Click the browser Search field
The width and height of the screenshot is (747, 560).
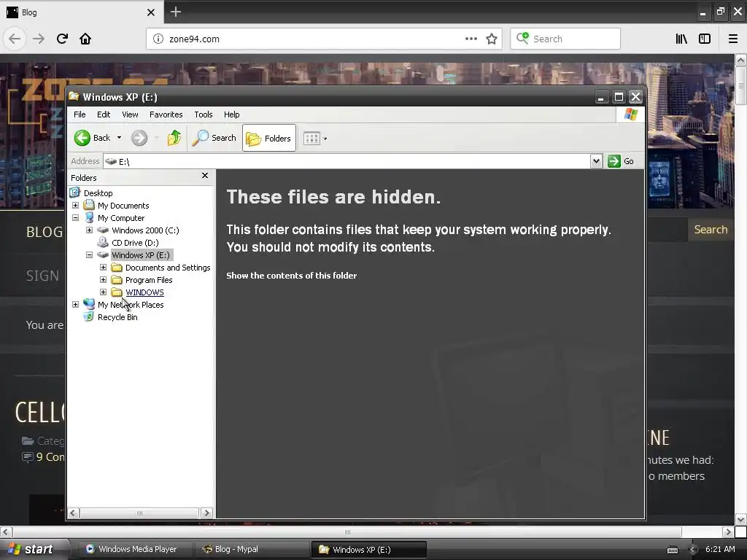(x=565, y=39)
